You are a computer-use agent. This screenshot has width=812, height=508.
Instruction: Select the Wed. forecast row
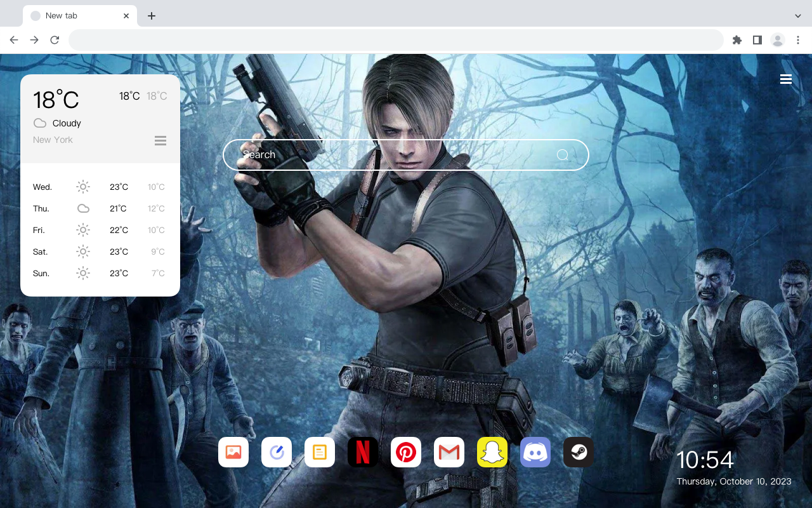(100, 187)
